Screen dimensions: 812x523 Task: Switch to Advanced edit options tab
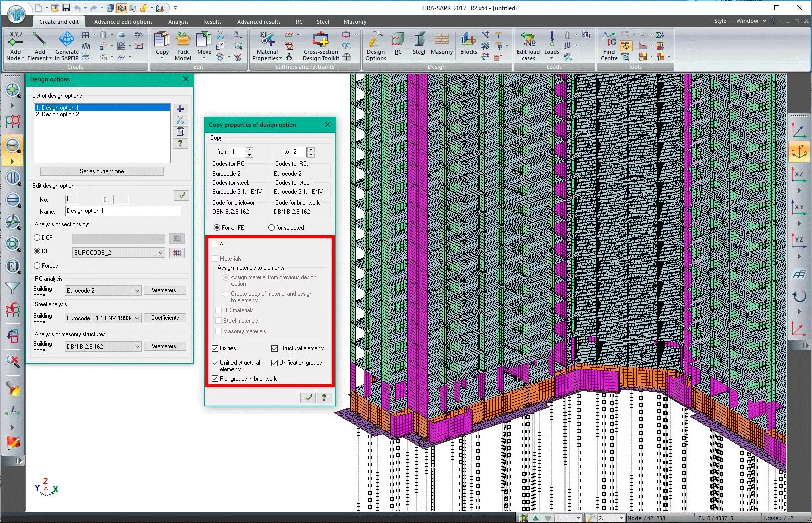tap(124, 22)
